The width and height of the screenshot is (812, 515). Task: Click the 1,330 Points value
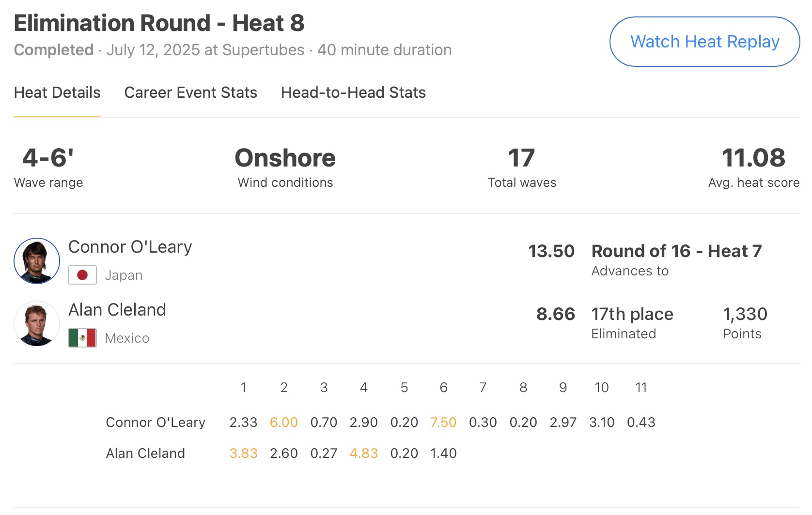tap(745, 314)
